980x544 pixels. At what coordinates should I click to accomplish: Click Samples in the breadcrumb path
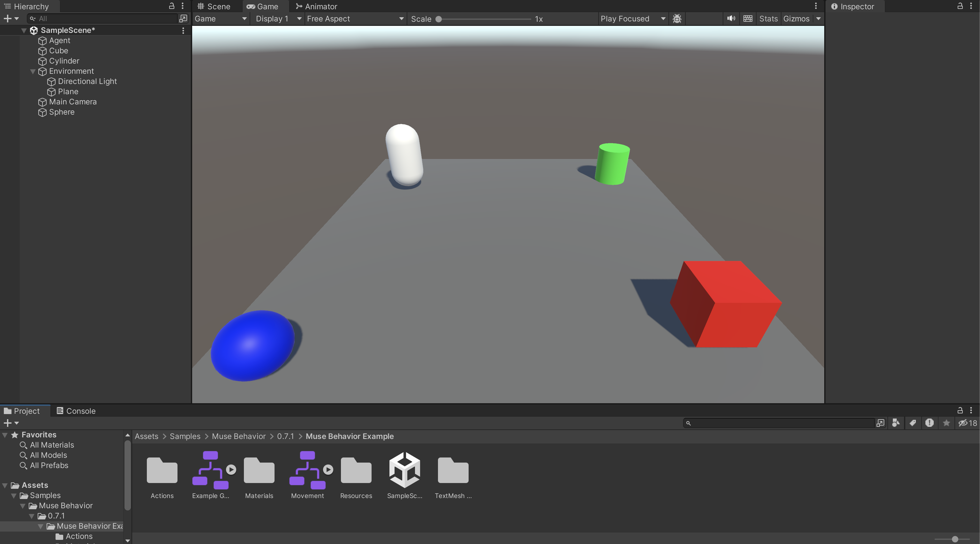[185, 436]
